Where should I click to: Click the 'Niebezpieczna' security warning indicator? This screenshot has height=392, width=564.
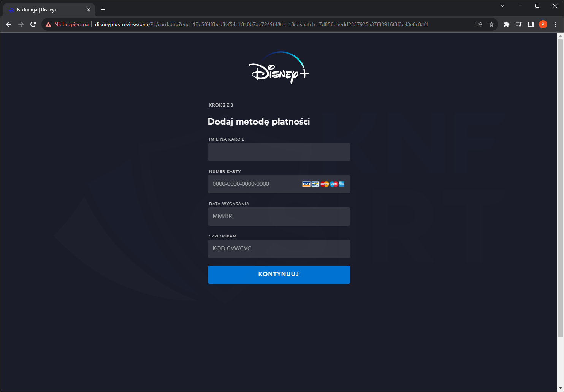[67, 24]
